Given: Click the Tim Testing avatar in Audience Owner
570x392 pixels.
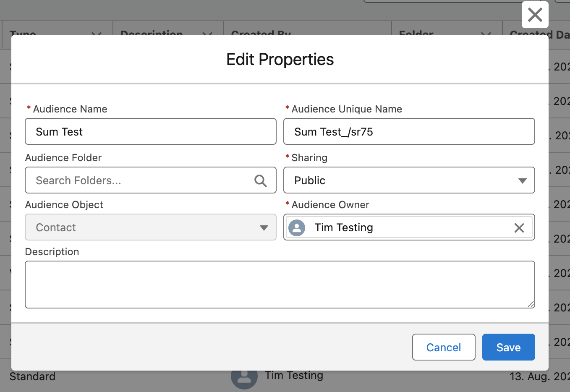Looking at the screenshot, I should (x=297, y=227).
